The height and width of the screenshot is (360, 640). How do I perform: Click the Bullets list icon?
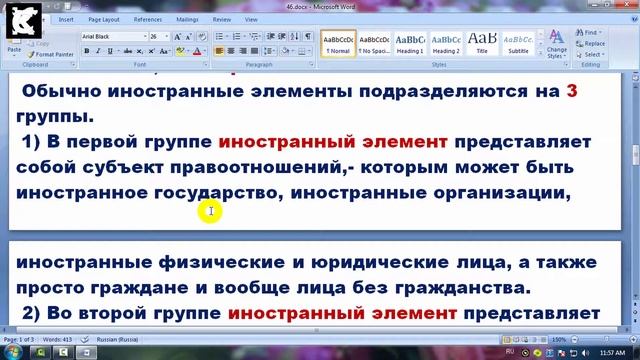click(219, 37)
